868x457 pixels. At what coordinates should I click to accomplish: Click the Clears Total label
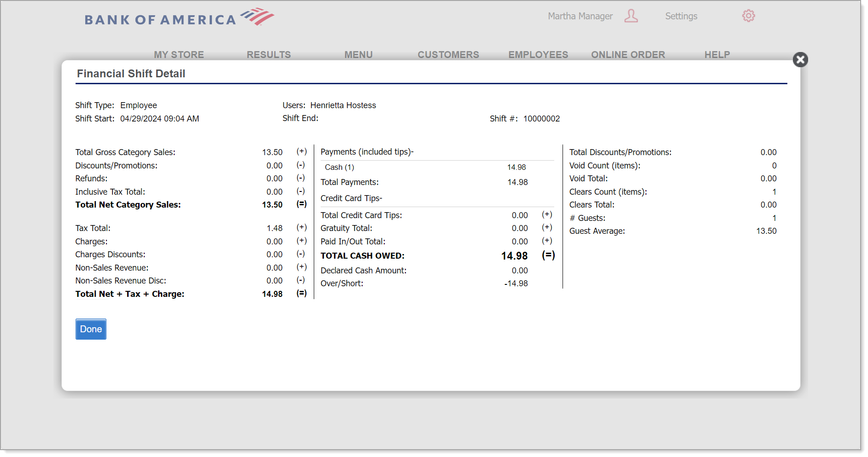(x=592, y=205)
